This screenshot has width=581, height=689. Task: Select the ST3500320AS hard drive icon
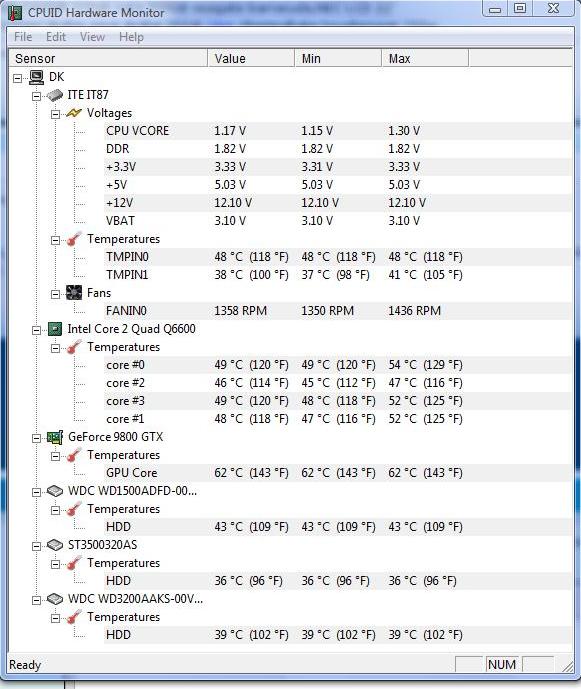(55, 545)
